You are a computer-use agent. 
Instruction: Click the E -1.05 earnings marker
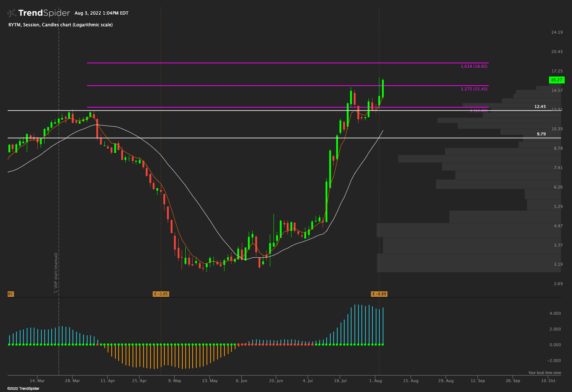tap(161, 294)
